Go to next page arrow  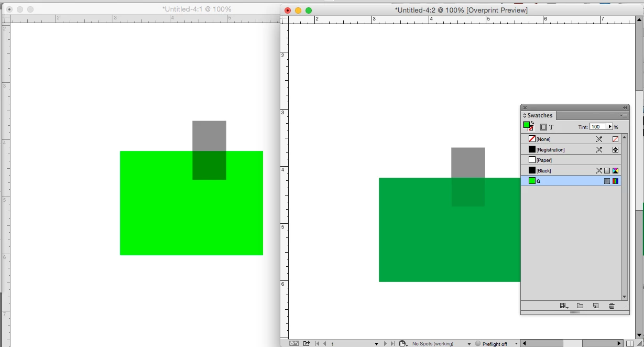(x=385, y=344)
